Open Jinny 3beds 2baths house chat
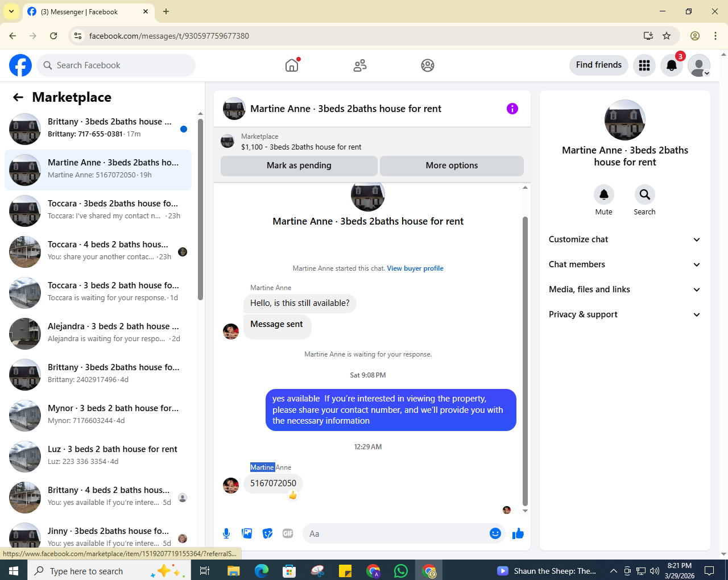 98,536
